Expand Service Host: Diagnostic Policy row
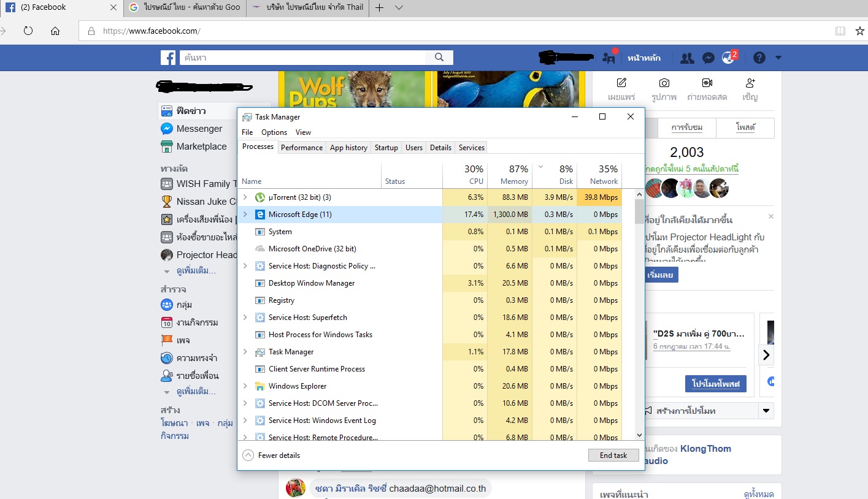 [x=245, y=266]
